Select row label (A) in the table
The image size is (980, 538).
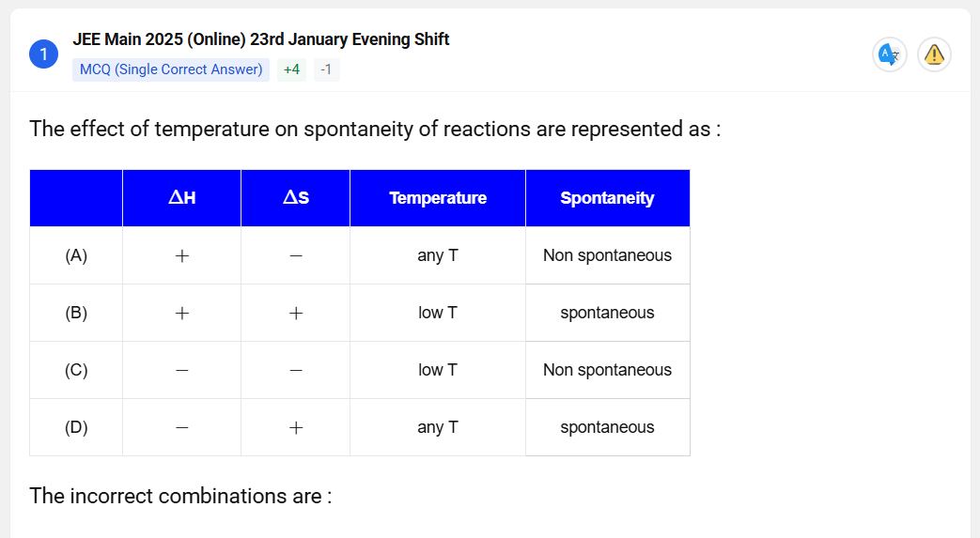click(x=76, y=255)
